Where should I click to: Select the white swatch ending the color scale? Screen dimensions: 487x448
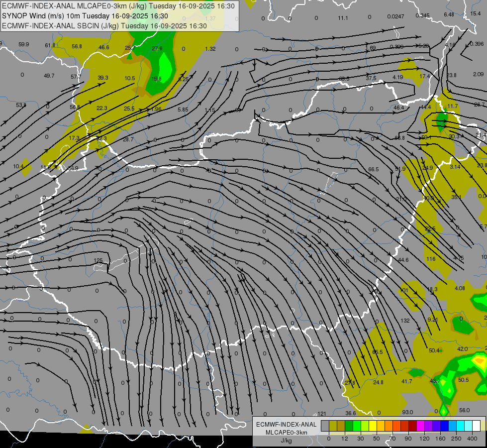[477, 426]
